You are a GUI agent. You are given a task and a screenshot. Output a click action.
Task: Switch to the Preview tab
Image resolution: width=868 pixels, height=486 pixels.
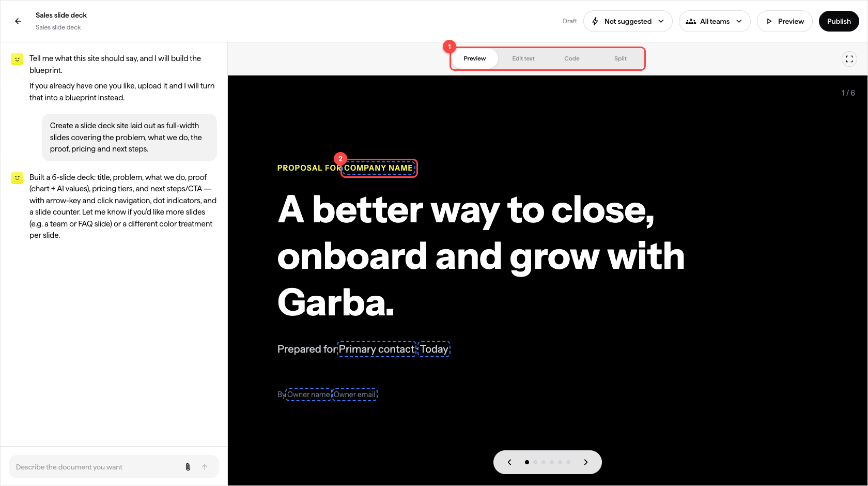(x=474, y=58)
